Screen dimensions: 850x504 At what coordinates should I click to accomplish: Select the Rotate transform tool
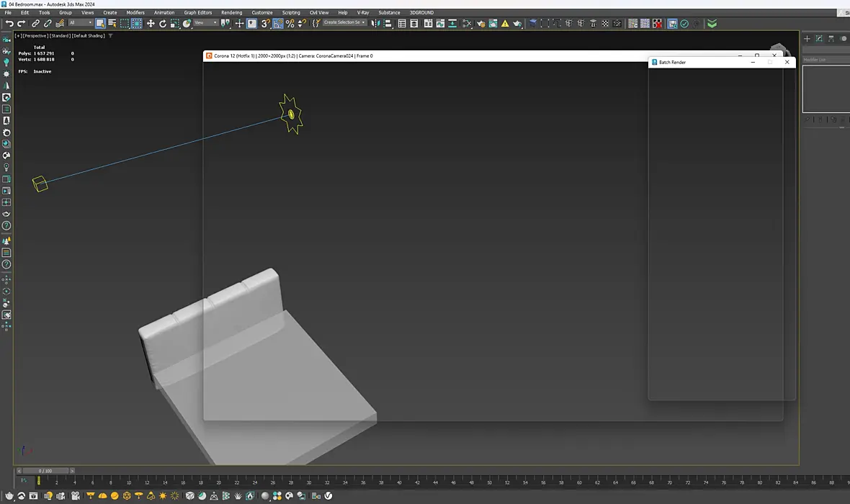coord(163,23)
